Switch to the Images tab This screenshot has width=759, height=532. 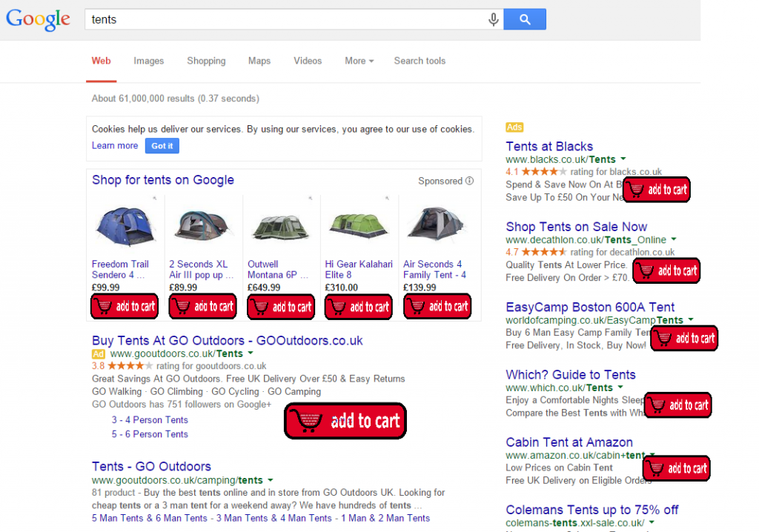pos(148,61)
